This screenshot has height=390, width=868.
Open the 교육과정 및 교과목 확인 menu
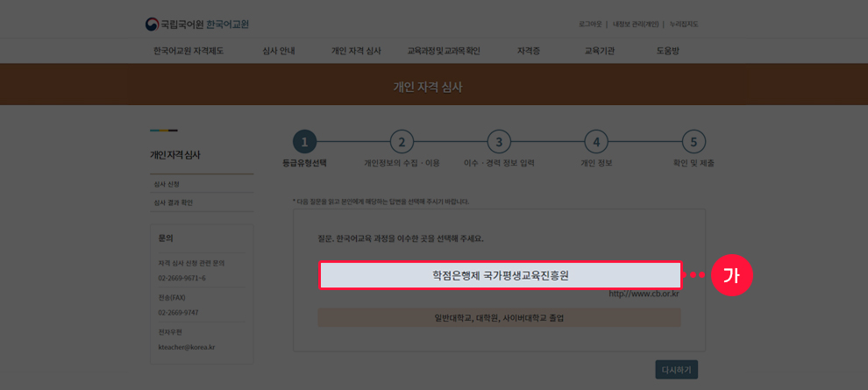tap(443, 51)
